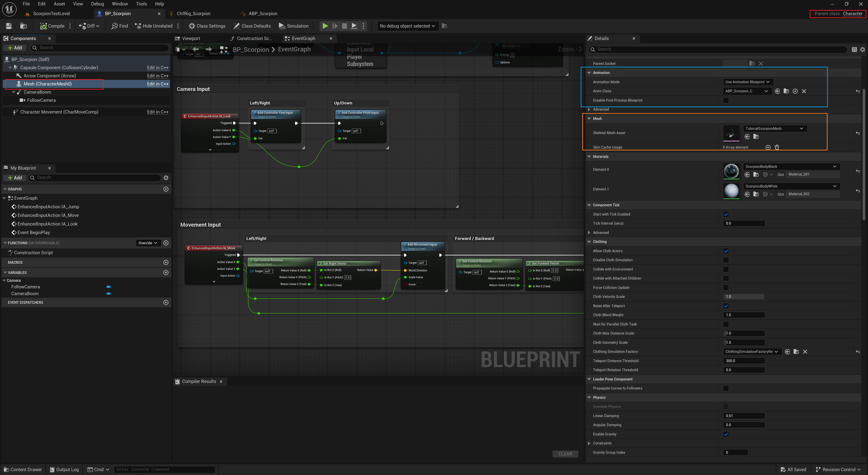Viewport: 868px width, 475px height.
Task: Open the Animation Mode dropdown
Action: pos(748,82)
